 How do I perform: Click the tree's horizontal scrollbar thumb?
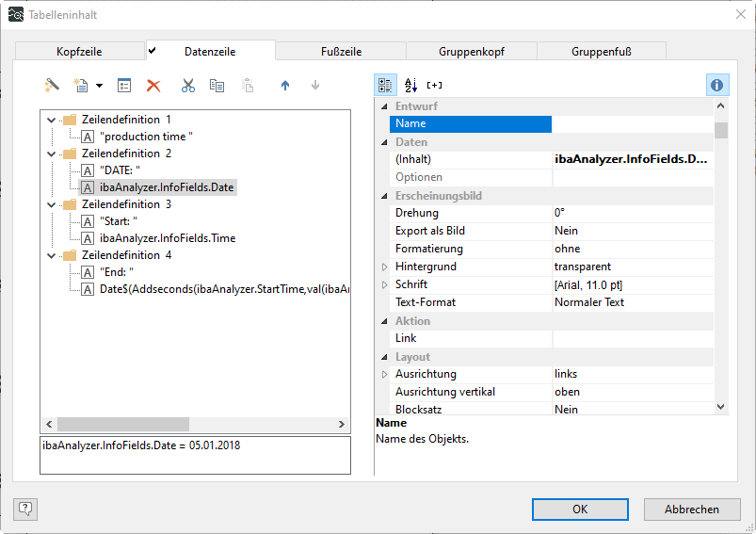tap(122, 424)
